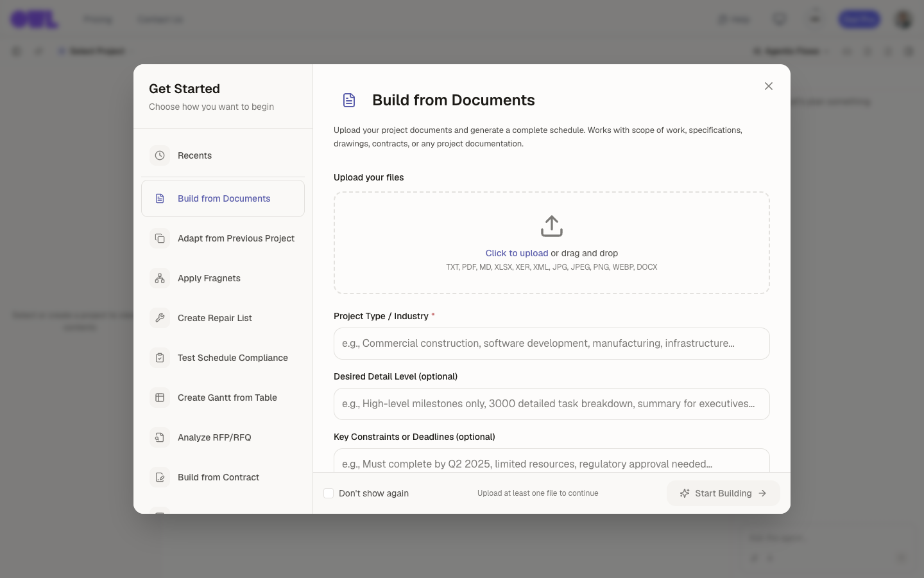Tick the Don't show again checkbox

coord(329,493)
